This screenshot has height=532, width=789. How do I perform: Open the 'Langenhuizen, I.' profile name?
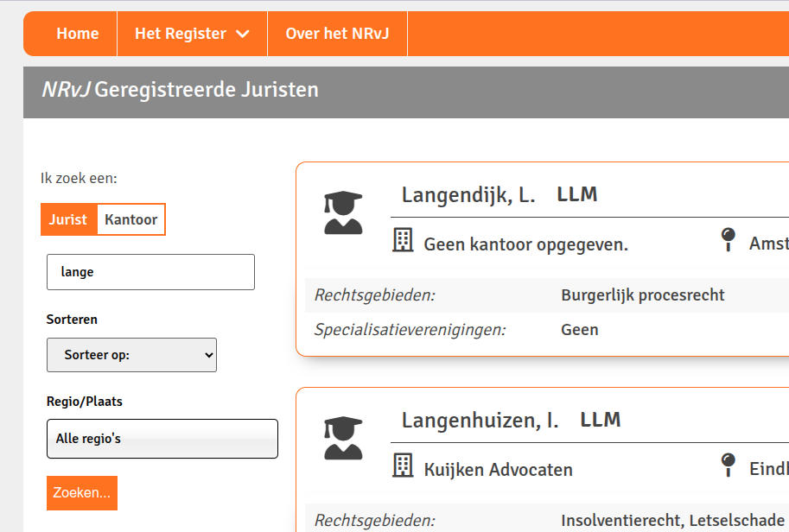point(480,421)
